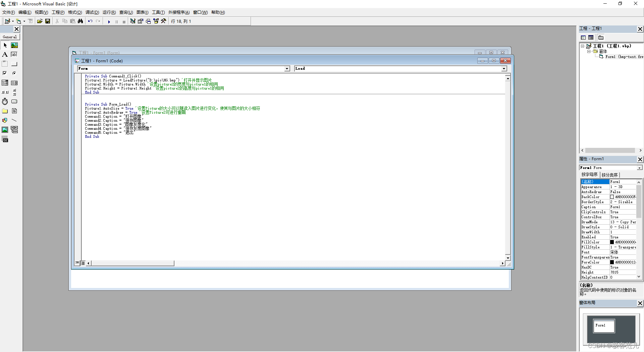
Task: Click the Add Form toolbar icon
Action: click(x=18, y=21)
